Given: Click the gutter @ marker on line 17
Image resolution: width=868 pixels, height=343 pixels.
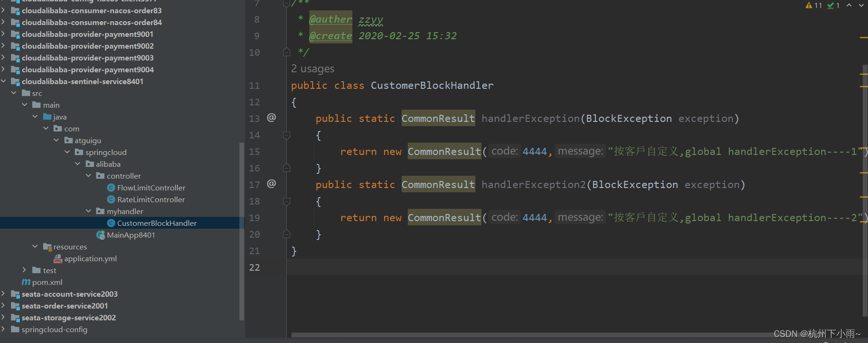Looking at the screenshot, I should (272, 184).
